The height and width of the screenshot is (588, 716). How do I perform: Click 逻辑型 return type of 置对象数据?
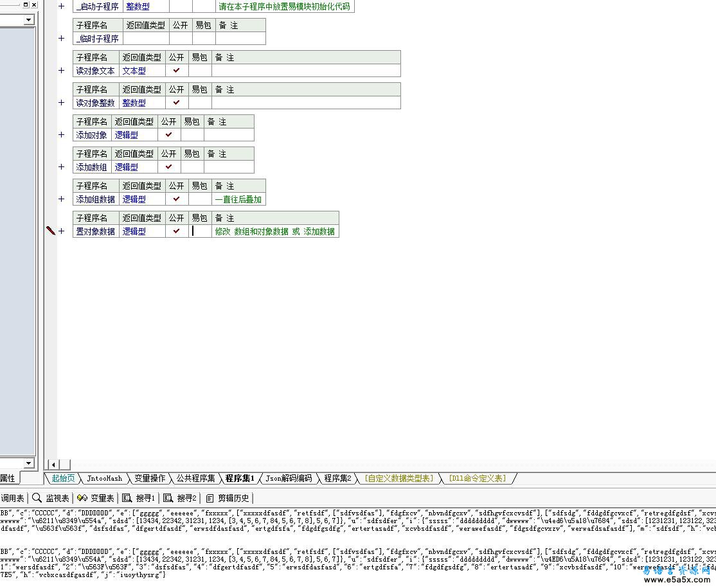(x=134, y=231)
